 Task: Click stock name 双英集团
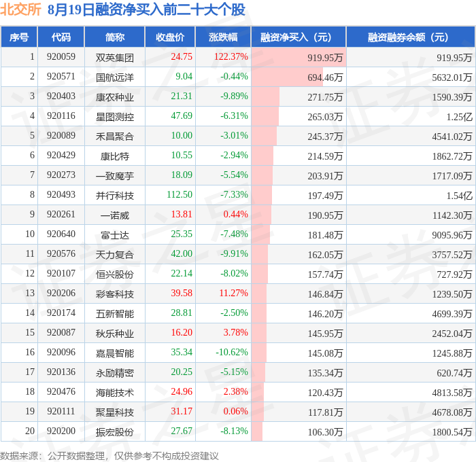point(115,57)
